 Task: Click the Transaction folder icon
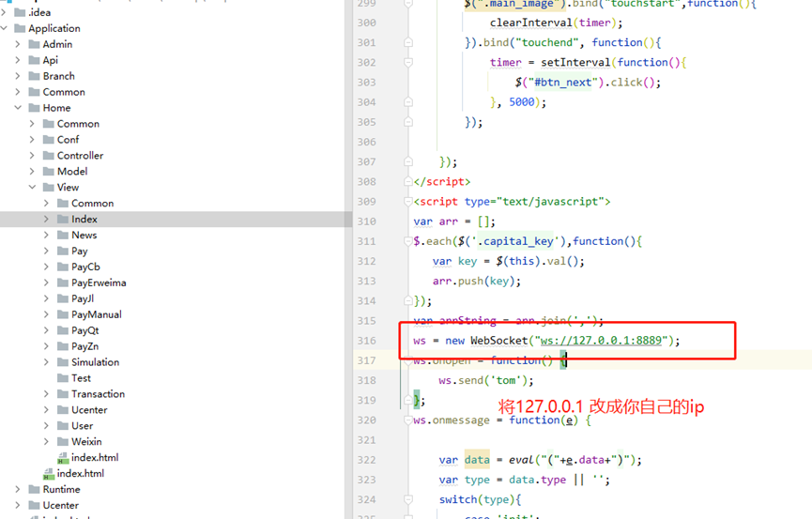tap(63, 394)
